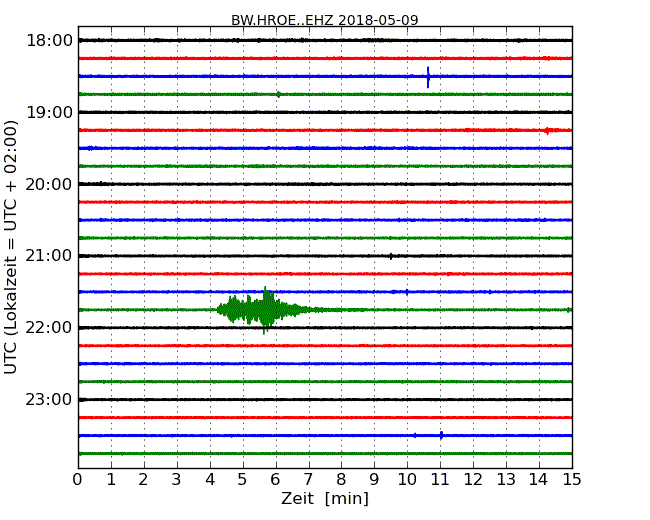650x520 pixels.
Task: Click the plot title BW.HROE..EHZ 2018-05-09
Action: pyautogui.click(x=325, y=20)
